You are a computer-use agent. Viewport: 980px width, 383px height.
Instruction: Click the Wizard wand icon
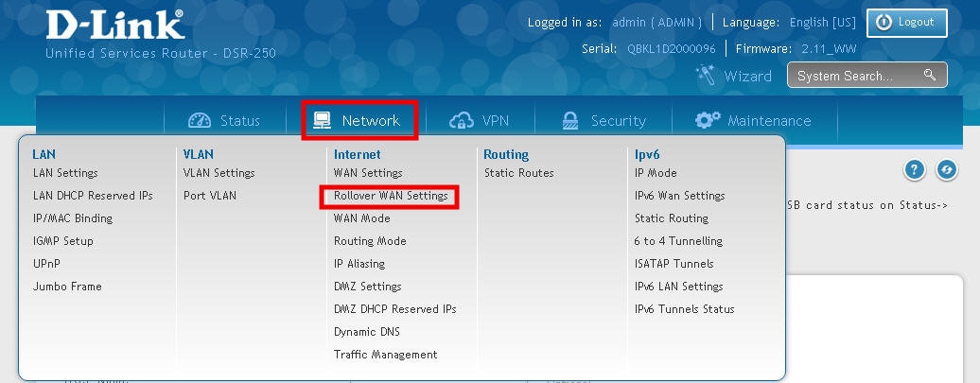coord(705,74)
